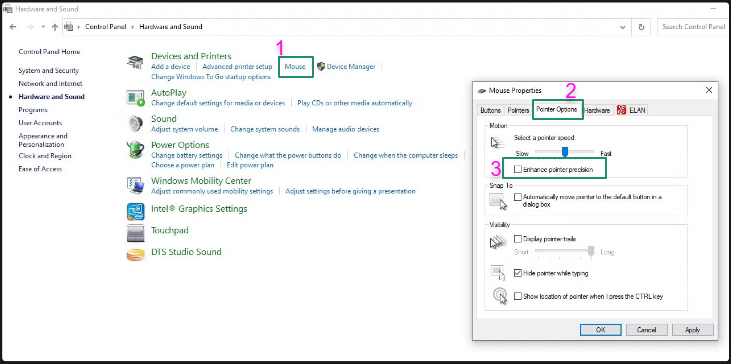The image size is (731, 364).
Task: Click the AutoPlay category icon
Action: coord(135,97)
